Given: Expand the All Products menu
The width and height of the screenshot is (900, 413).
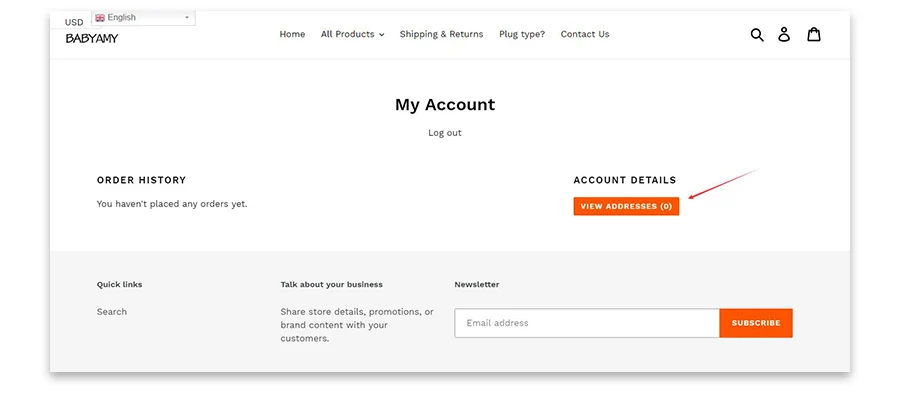Looking at the screenshot, I should point(352,34).
